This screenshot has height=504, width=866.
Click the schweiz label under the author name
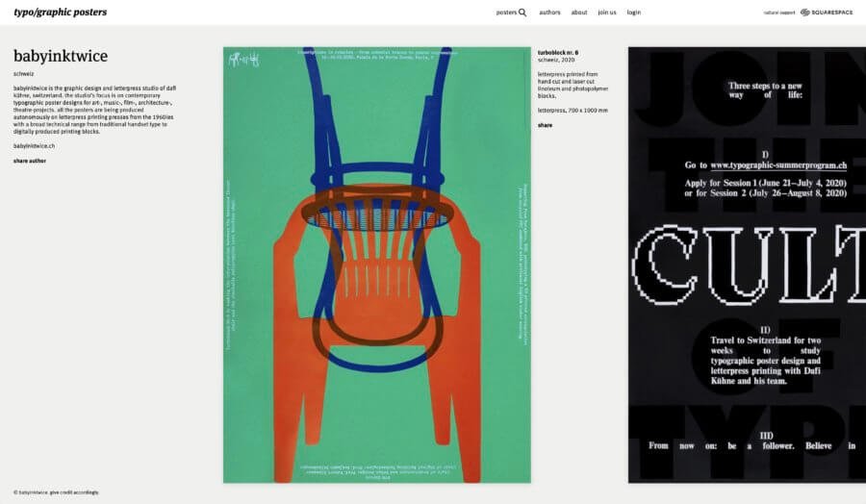tap(24, 73)
